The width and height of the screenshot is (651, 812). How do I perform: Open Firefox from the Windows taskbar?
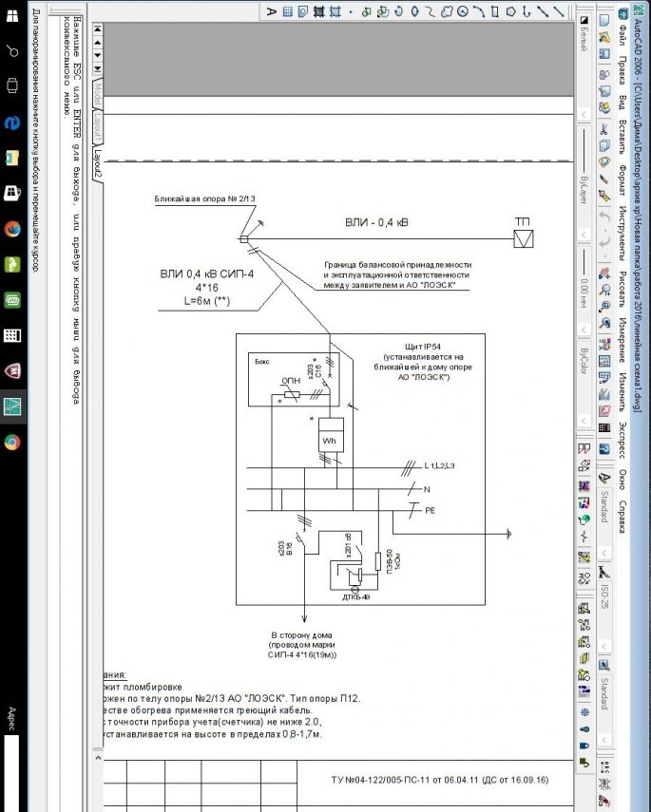[x=12, y=228]
